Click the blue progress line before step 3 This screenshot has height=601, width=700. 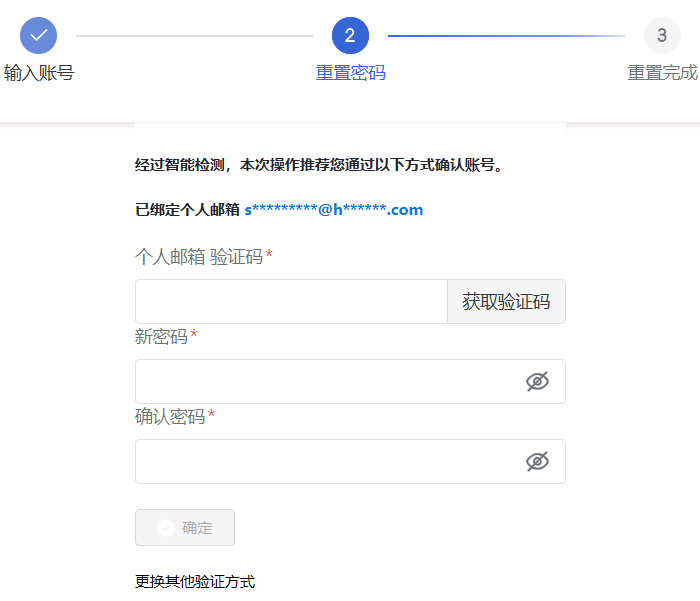(505, 36)
